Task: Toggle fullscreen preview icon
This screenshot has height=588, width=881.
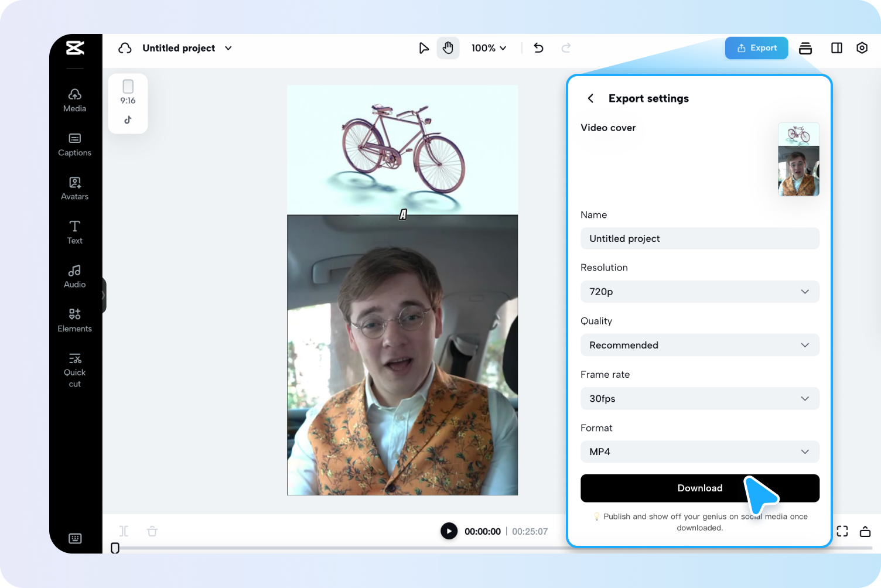Action: pyautogui.click(x=842, y=531)
